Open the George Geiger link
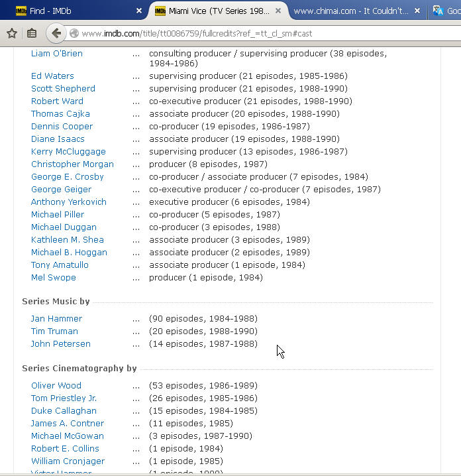Screen dimensions: 461x476 coord(61,190)
